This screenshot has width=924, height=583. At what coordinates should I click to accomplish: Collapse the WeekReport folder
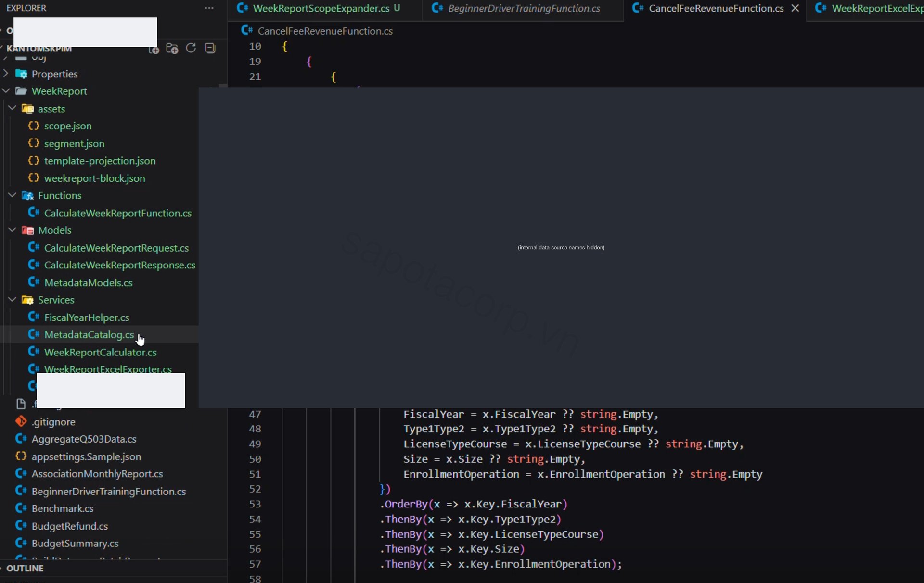click(6, 91)
